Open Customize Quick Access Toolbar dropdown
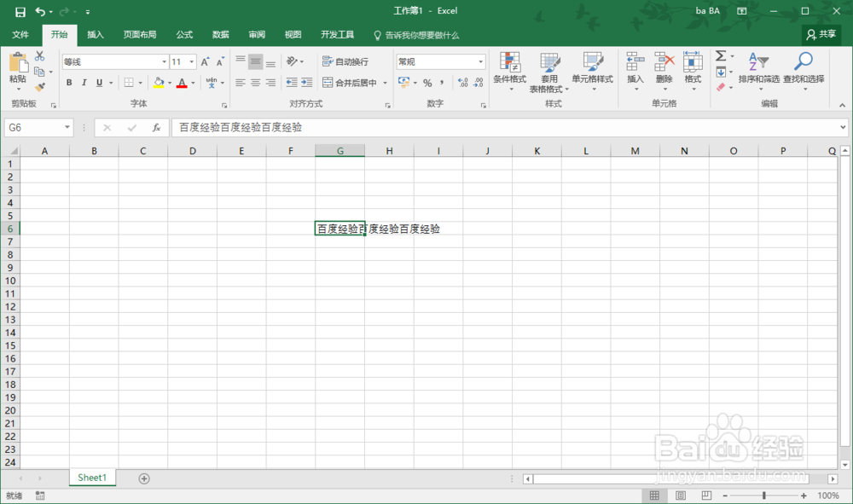 tap(88, 12)
